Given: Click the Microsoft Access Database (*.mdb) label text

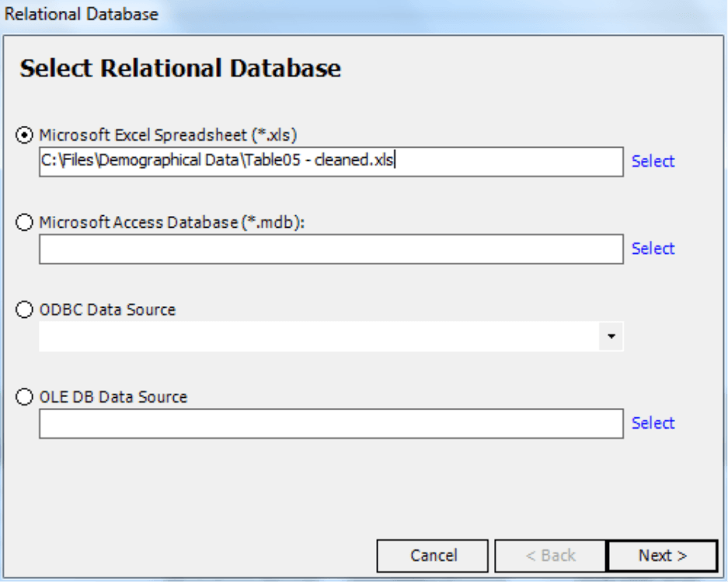Looking at the screenshot, I should [x=172, y=222].
